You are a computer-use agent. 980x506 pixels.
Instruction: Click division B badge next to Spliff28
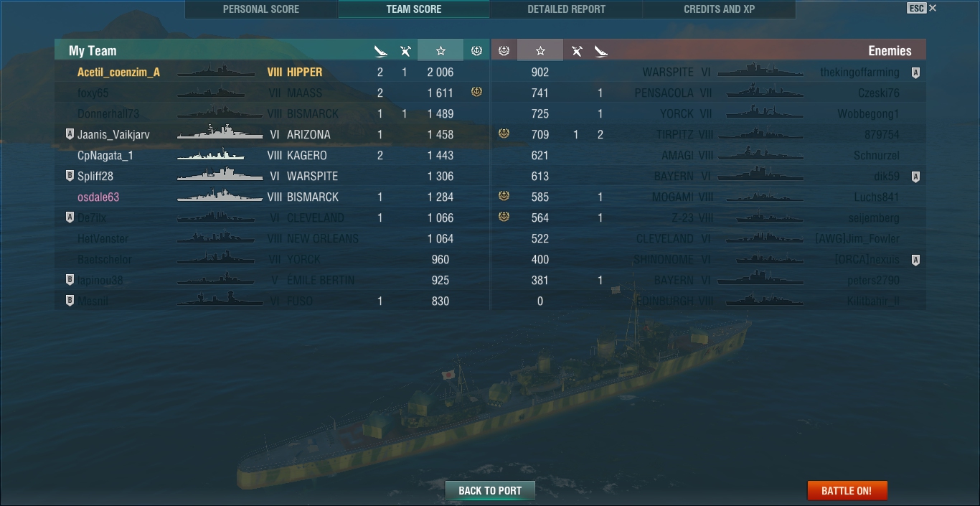pos(70,176)
